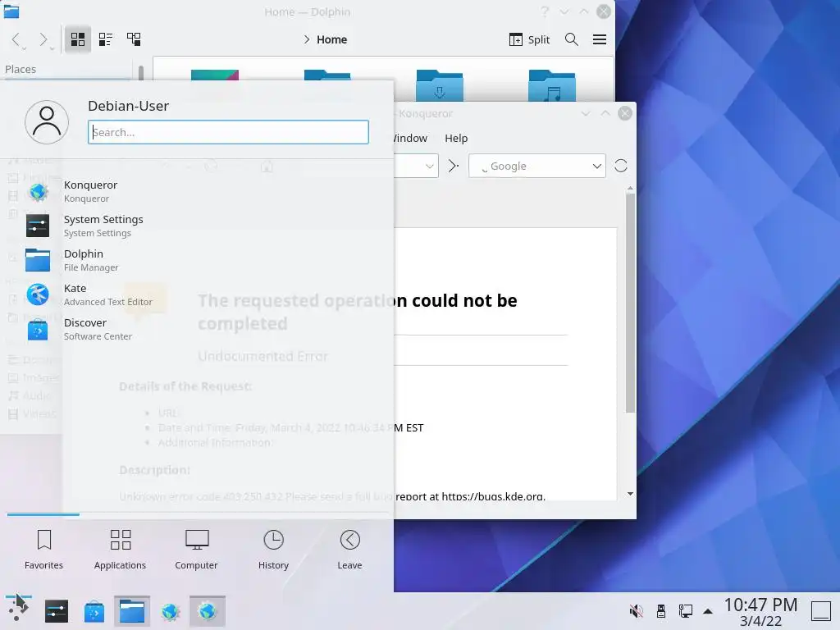Open Discover from the taskbar

tap(94, 611)
